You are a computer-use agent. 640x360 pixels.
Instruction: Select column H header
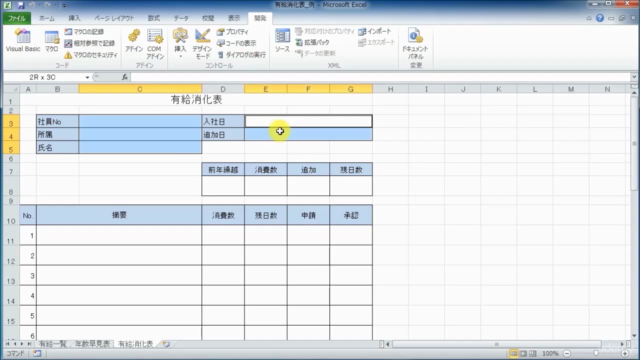[391, 89]
